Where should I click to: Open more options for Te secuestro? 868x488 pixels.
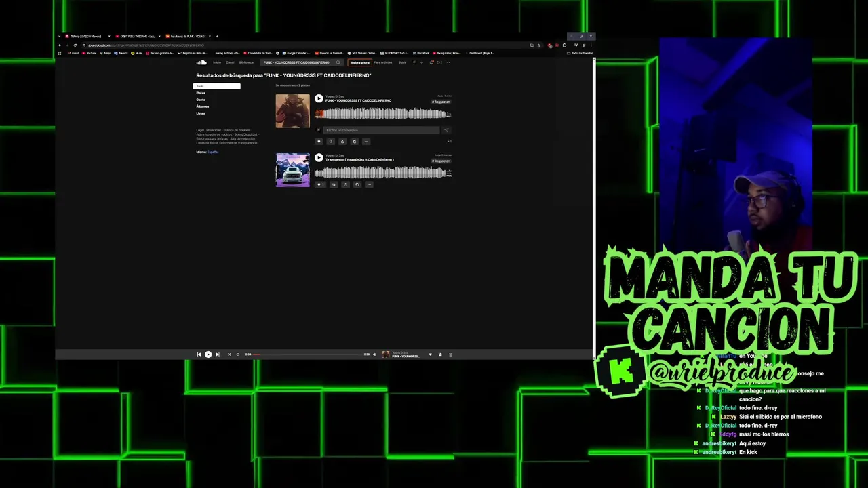pyautogui.click(x=370, y=184)
